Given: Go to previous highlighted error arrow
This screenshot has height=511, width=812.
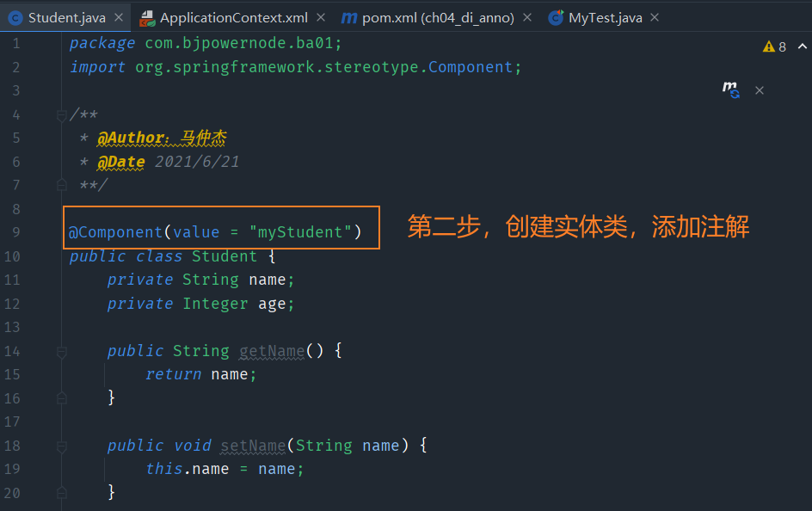Looking at the screenshot, I should [x=803, y=46].
